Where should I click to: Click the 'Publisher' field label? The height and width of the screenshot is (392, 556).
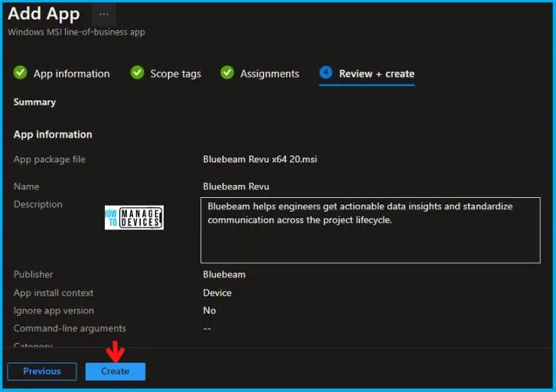pyautogui.click(x=34, y=274)
